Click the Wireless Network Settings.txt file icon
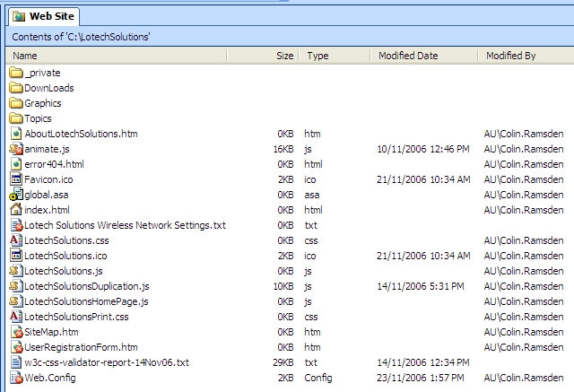 point(17,225)
